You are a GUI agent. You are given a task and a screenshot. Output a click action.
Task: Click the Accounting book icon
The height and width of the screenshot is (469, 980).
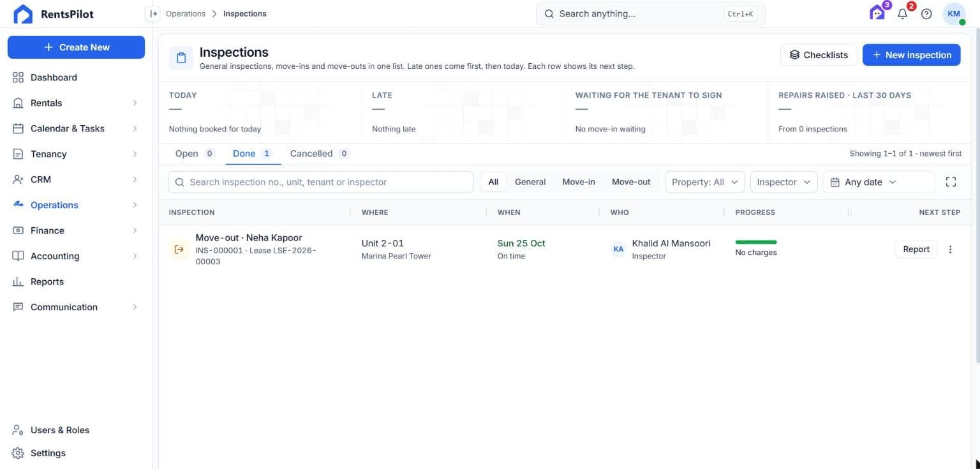pos(18,256)
